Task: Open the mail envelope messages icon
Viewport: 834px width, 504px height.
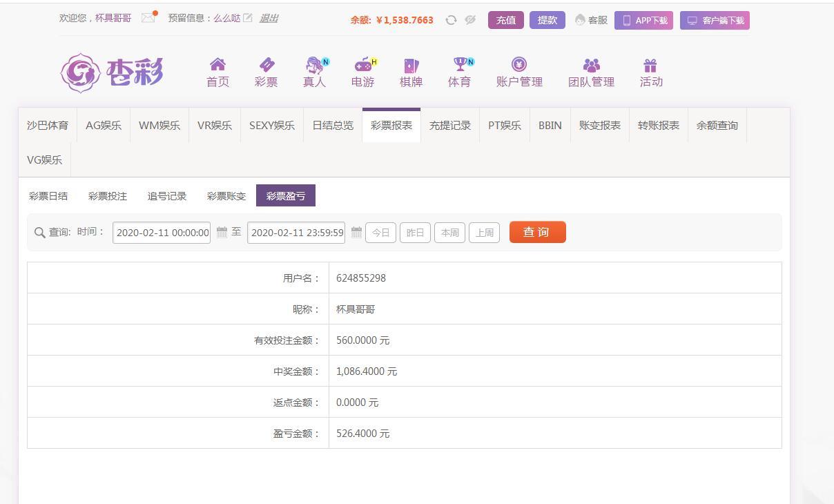Action: point(148,18)
